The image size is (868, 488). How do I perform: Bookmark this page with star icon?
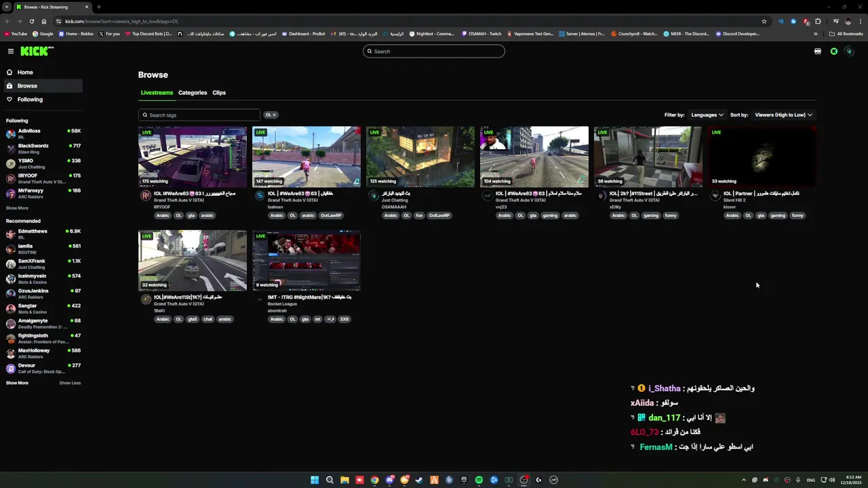pos(764,21)
